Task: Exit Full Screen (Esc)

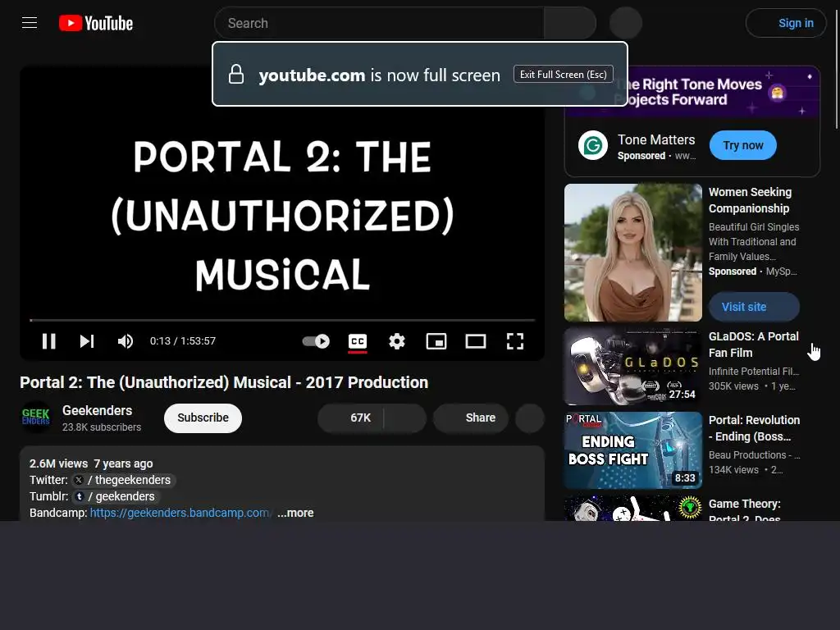Action: coord(563,74)
